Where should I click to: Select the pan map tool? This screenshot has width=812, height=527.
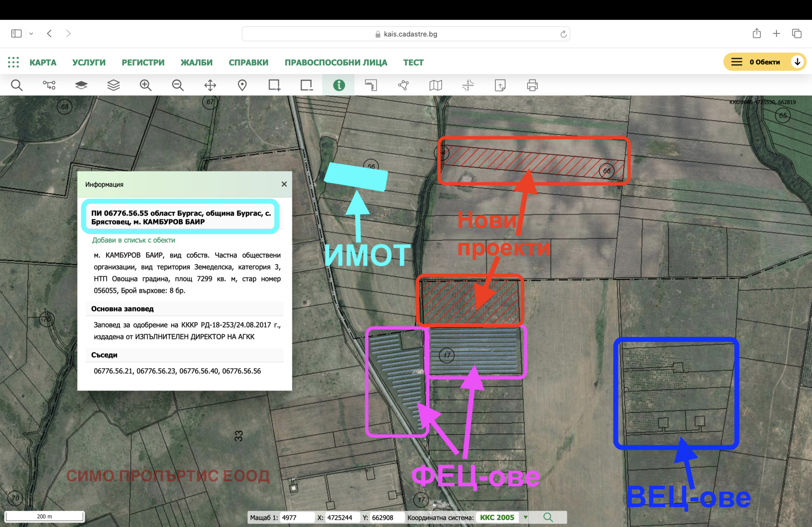(210, 85)
